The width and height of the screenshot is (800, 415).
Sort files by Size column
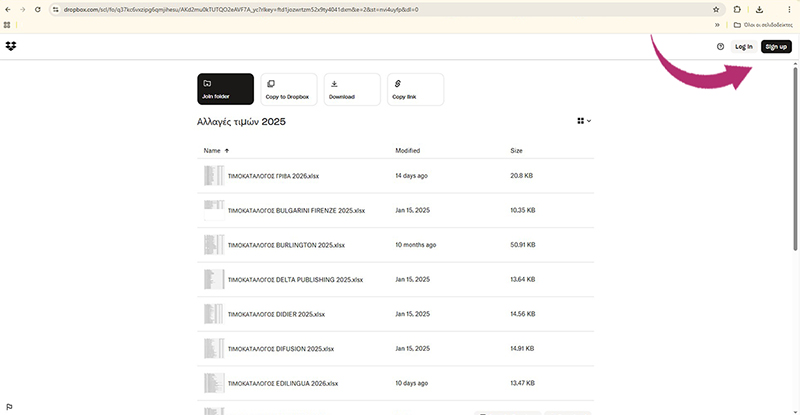516,150
